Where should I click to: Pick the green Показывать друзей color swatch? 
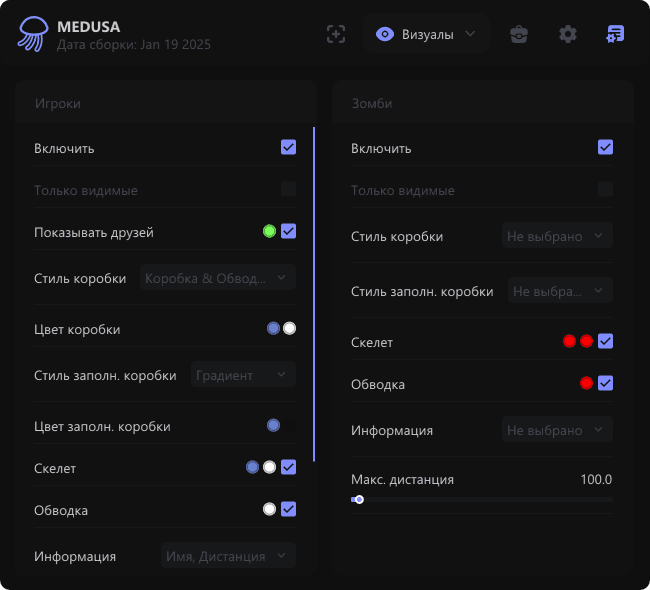[x=269, y=232]
